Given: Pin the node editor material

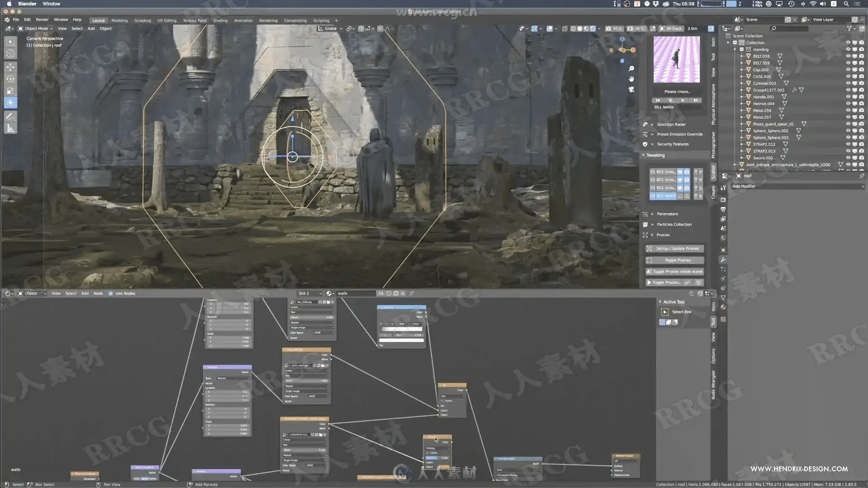Looking at the screenshot, I should (411, 294).
